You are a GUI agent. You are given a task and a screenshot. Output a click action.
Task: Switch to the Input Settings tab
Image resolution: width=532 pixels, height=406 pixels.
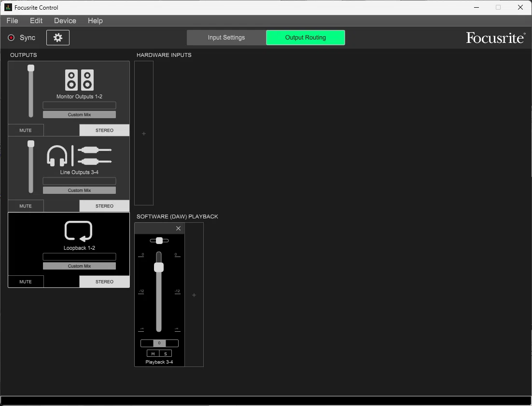(226, 38)
